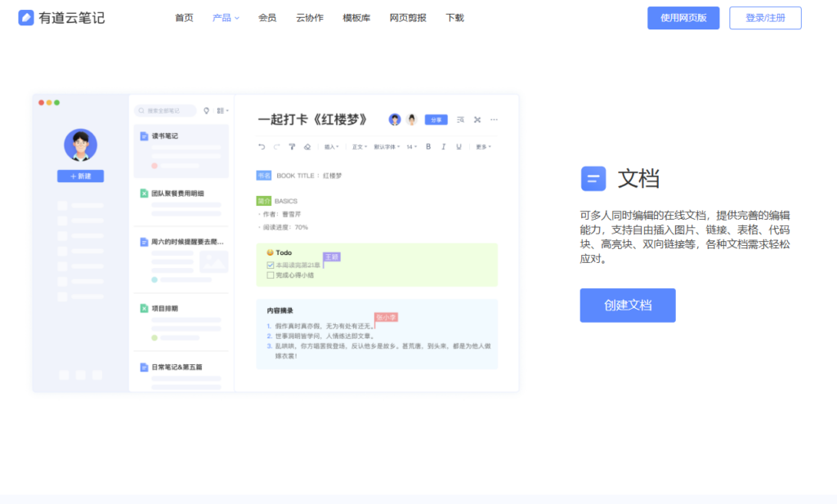Screen dimensions: 837x504
Task: Select the format painter icon
Action: pyautogui.click(x=292, y=146)
